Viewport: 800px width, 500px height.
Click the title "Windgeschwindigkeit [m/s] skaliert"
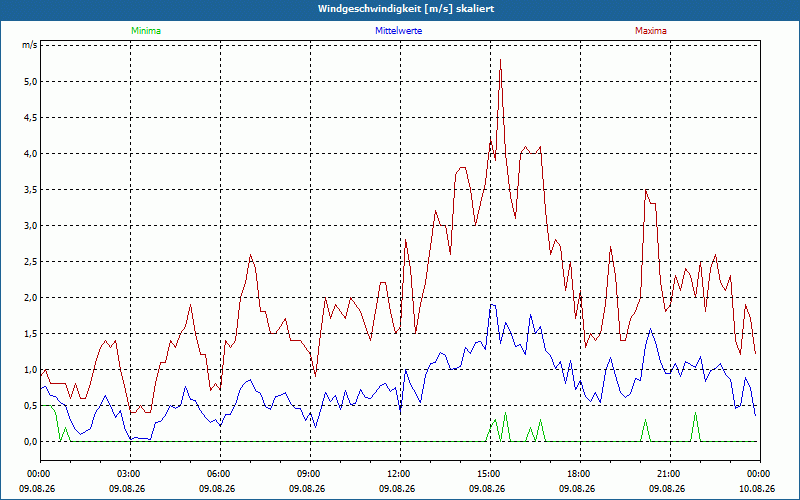(406, 9)
